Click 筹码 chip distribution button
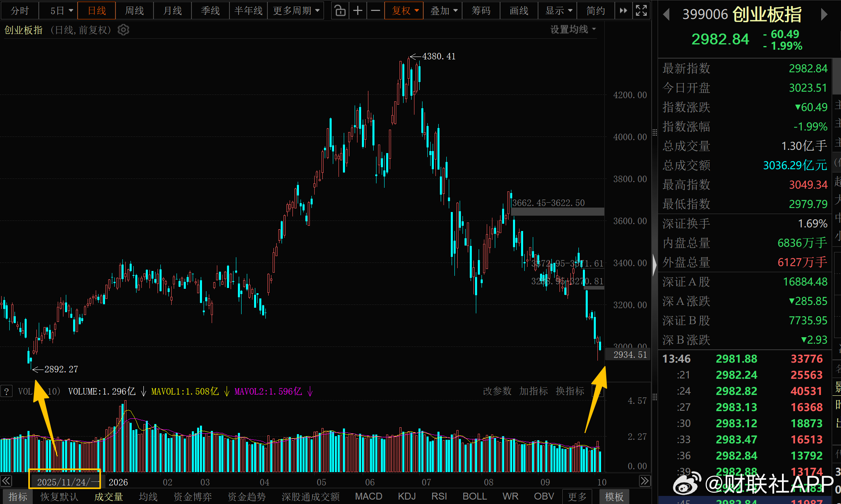The image size is (841, 504). click(481, 11)
